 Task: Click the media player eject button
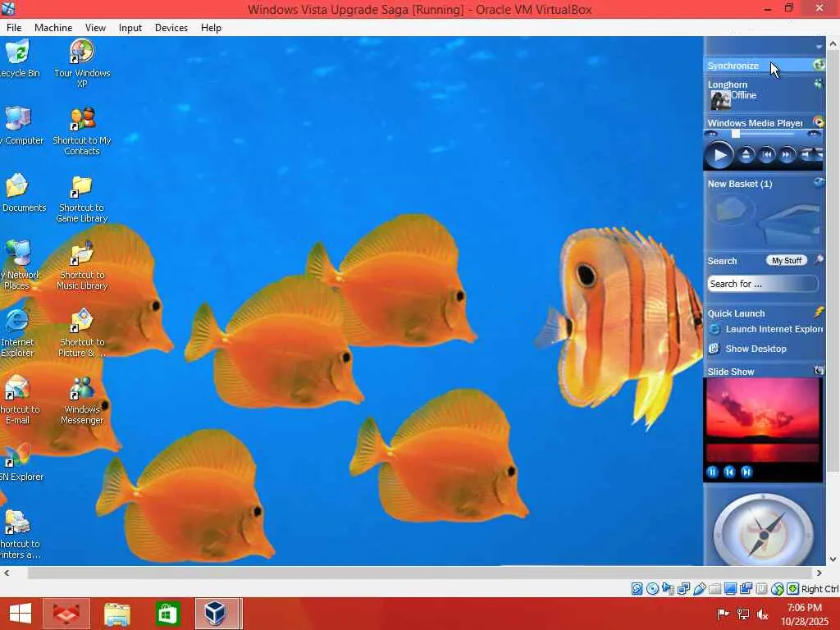[746, 155]
